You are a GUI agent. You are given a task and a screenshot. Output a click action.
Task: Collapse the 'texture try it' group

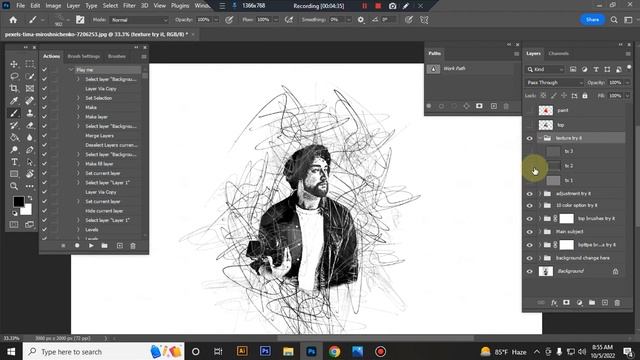click(540, 138)
